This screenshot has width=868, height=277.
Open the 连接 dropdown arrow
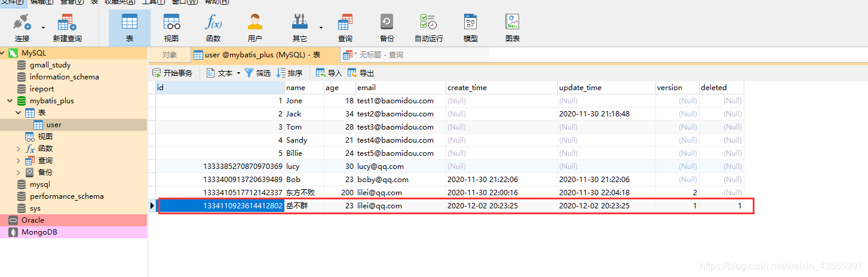[43, 27]
